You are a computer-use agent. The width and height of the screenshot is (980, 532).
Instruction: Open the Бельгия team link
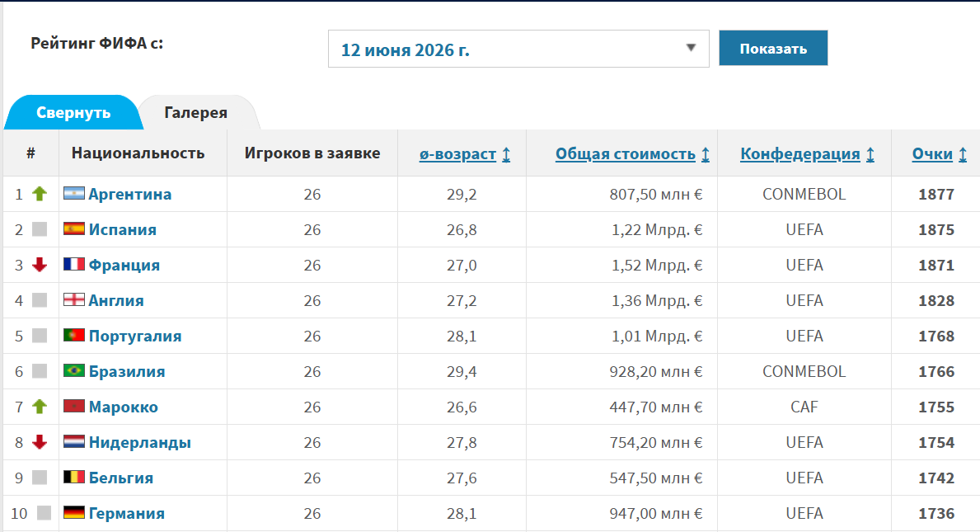tap(121, 478)
